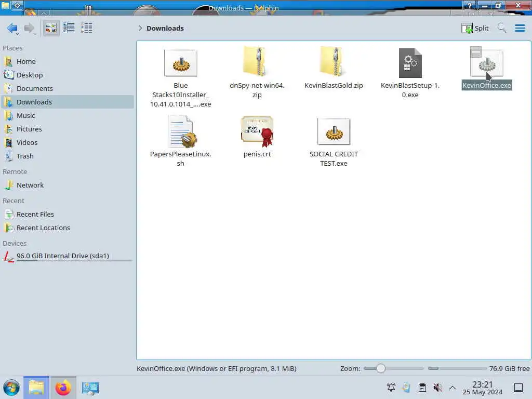Screen dimensions: 532x399
Task: Expand the breadcrumb chevron before Downloads
Action: (x=140, y=28)
